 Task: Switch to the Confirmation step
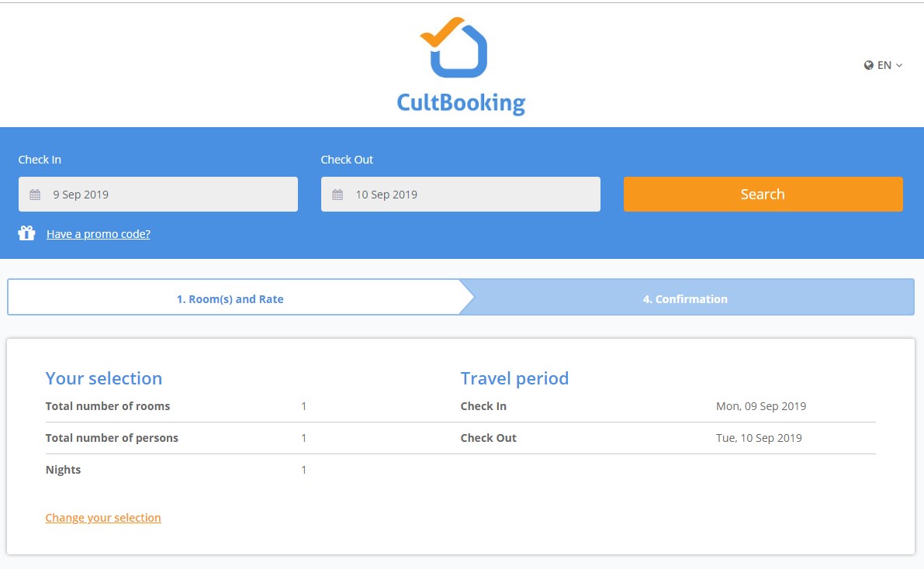[x=685, y=298]
